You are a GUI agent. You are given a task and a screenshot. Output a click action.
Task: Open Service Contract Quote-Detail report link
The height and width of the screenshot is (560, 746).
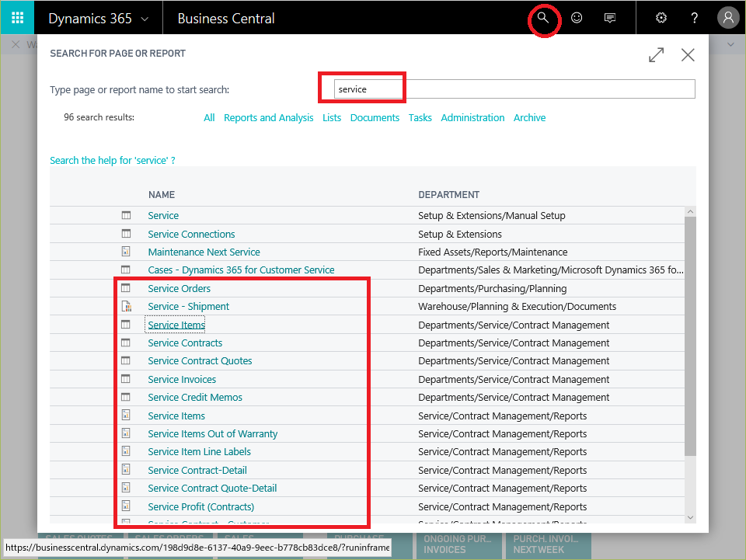pos(212,489)
